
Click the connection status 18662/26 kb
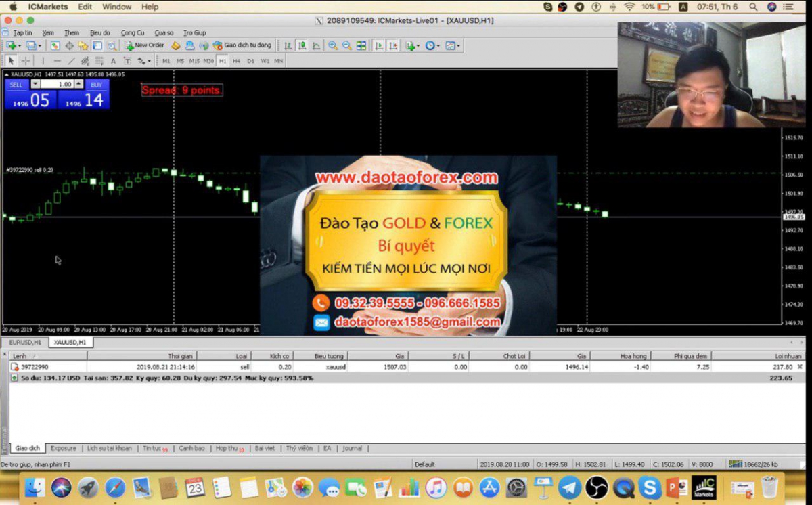(x=753, y=464)
